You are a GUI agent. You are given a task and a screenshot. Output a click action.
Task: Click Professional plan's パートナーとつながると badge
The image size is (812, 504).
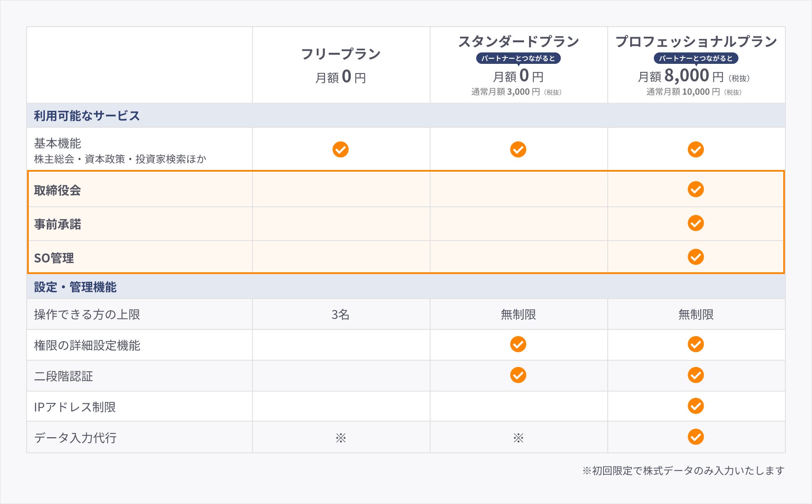coord(696,58)
